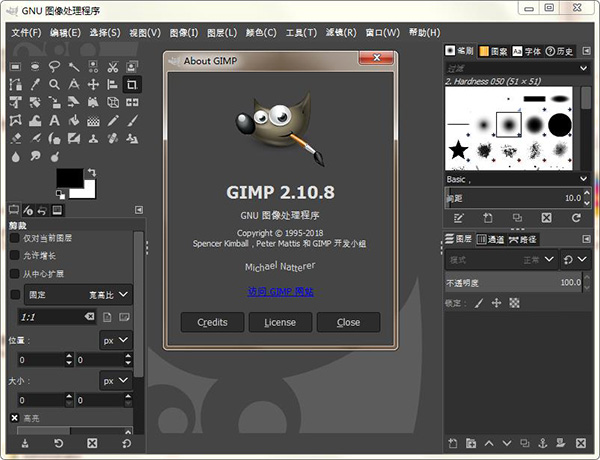Open layers dock tab configuration menu
Screen dimensions: 600x460
coord(586,239)
